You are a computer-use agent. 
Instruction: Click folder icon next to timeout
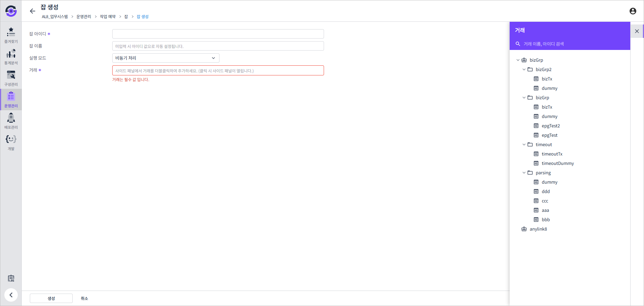pos(530,144)
